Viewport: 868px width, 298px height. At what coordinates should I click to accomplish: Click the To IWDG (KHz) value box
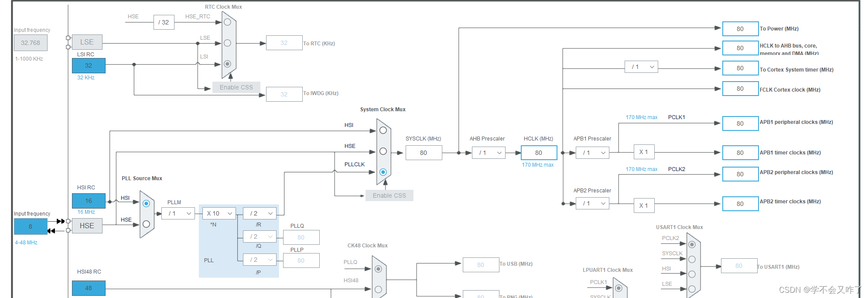click(x=284, y=94)
